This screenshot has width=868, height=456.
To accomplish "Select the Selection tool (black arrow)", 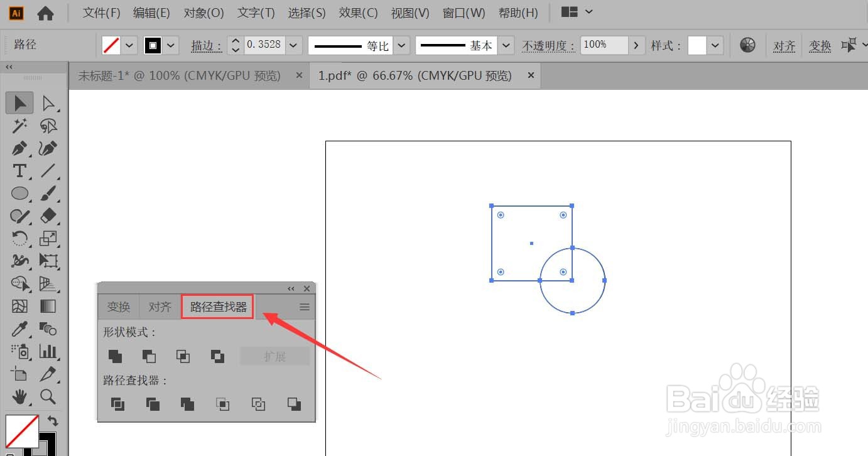I will [20, 103].
